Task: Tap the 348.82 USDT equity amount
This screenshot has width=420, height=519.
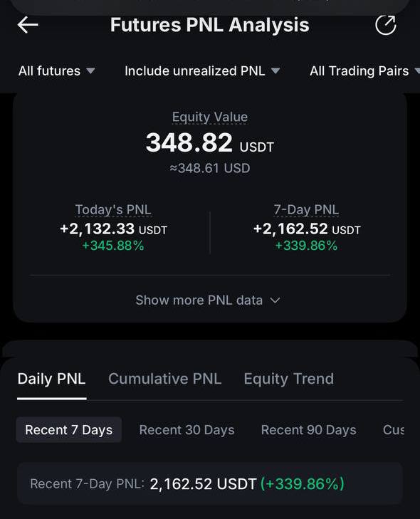Action: coord(210,143)
